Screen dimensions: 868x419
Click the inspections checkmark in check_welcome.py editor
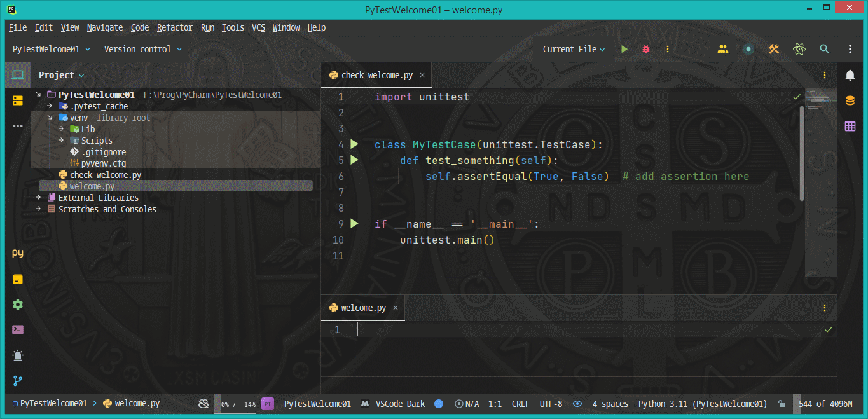[797, 97]
